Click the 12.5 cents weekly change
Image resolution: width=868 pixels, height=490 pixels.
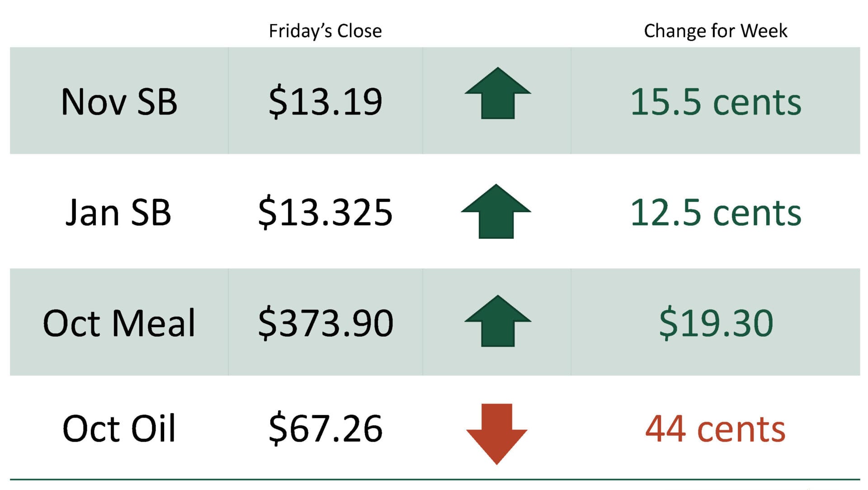pos(716,213)
